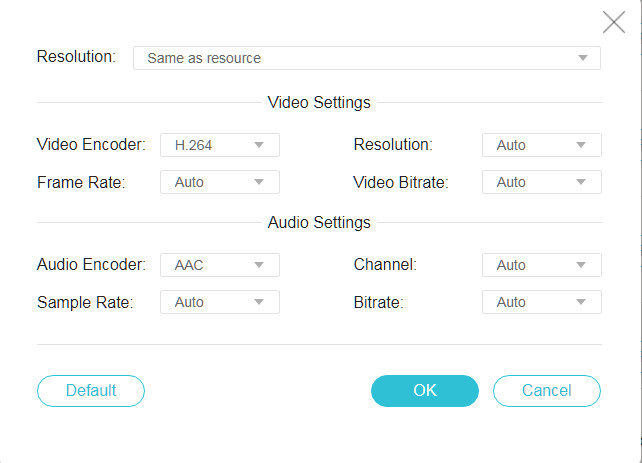Expand the Video Bitrate dropdown
The image size is (642, 463).
pyautogui.click(x=541, y=182)
